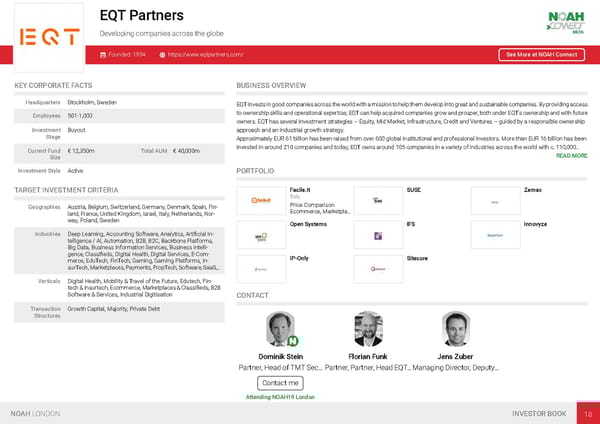Screen dimensions: 600x424
Task: Expand business overview with READ MORE
Action: [571, 156]
